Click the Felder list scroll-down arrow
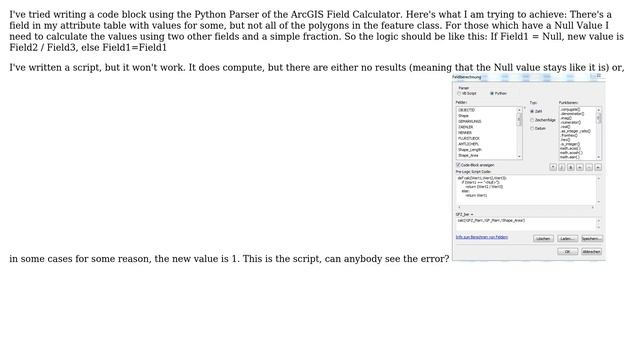The width and height of the screenshot is (640, 360). (x=519, y=156)
